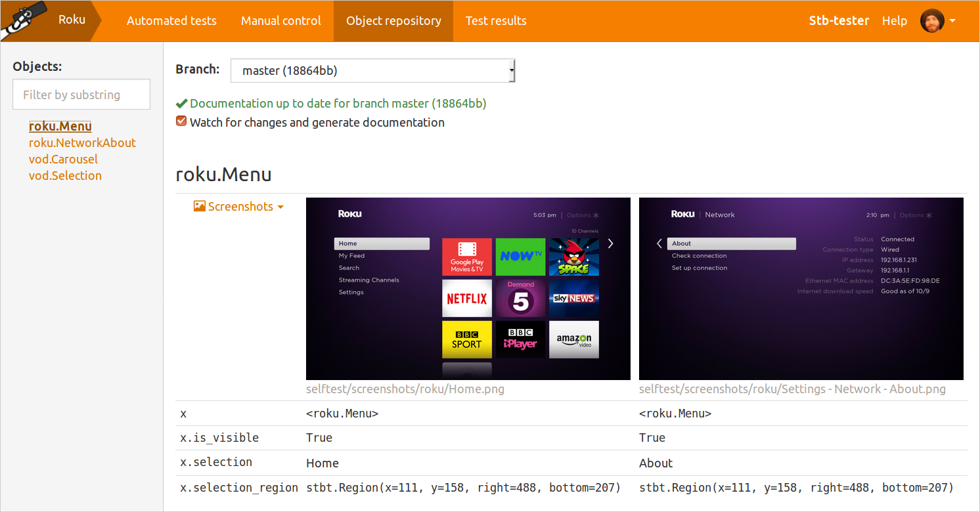Click the x.selection property name
Viewport: 980px width, 512px height.
coord(216,462)
